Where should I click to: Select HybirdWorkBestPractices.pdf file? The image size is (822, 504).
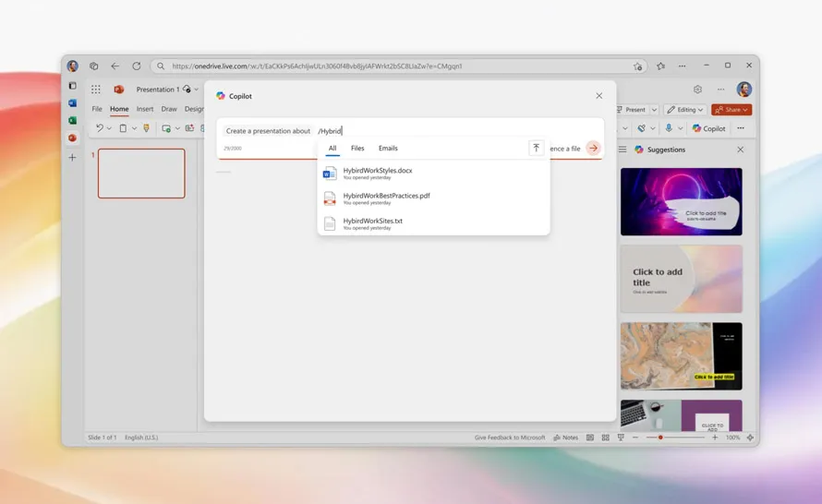[x=433, y=198]
